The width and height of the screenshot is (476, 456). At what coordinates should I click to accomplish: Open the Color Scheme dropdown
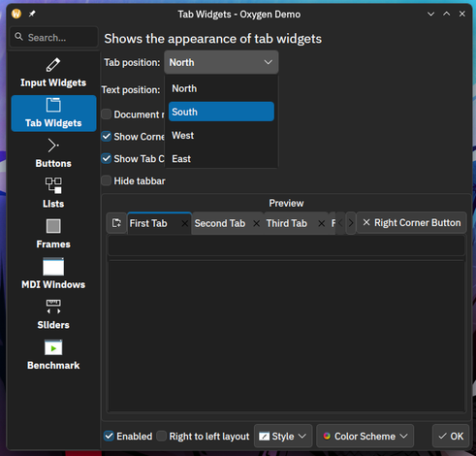tap(365, 436)
